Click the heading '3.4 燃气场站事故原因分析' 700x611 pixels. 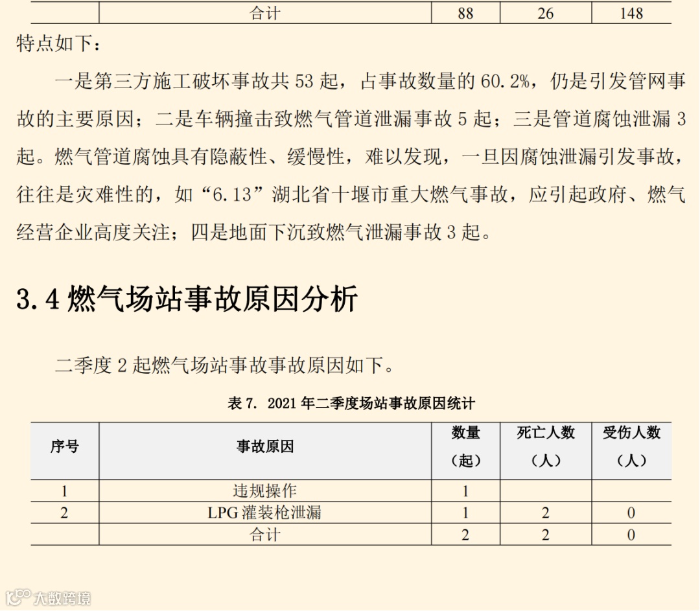[x=187, y=299]
